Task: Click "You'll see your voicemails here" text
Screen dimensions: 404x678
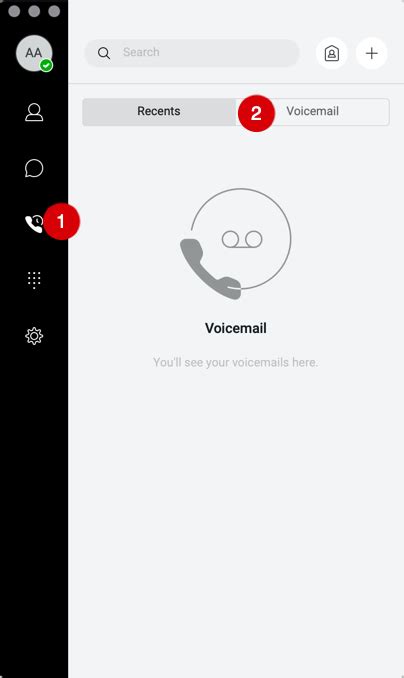Action: click(x=236, y=362)
